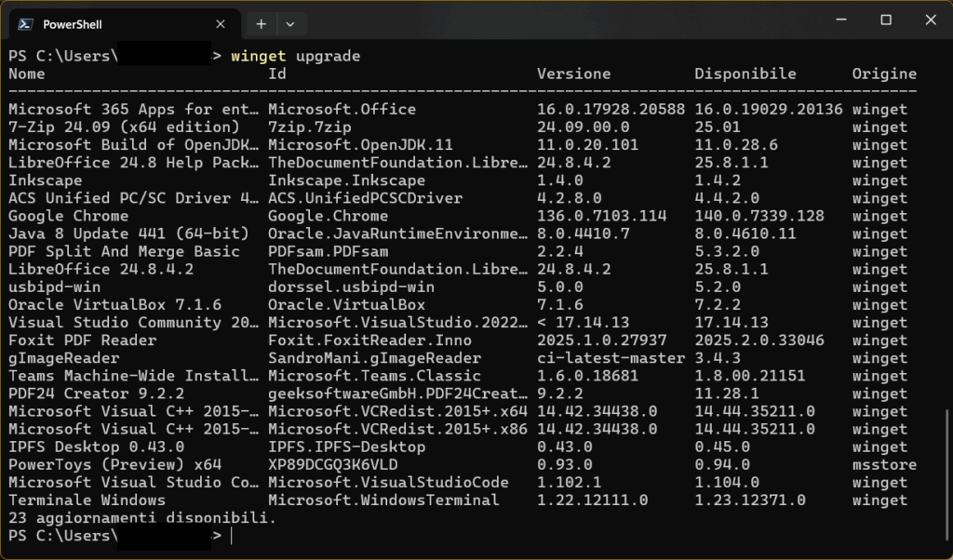Close the terminal window
This screenshot has height=560, width=953.
(x=931, y=20)
